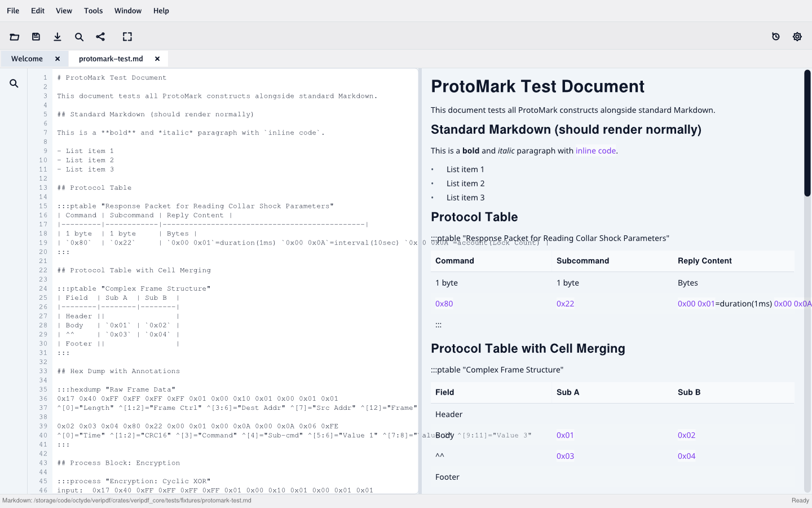The width and height of the screenshot is (812, 508).
Task: Click 'Subcommand' column header in preview
Action: [x=582, y=261]
